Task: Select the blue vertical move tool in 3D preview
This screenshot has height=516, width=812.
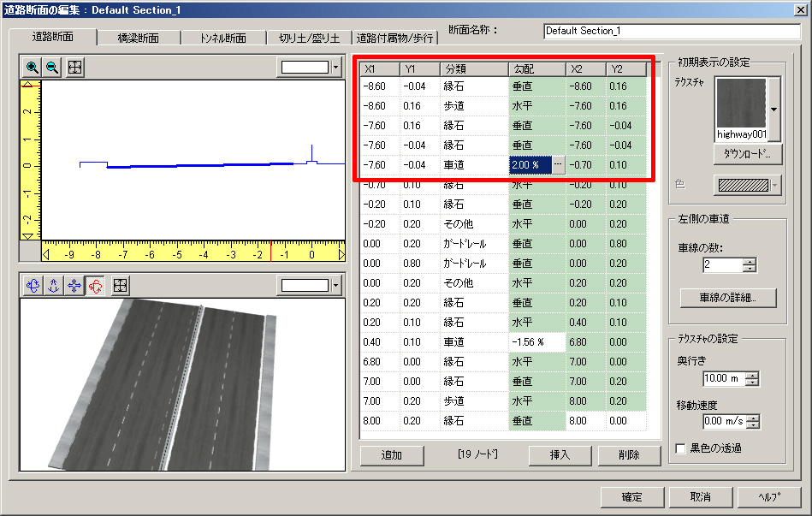Action: tap(52, 286)
